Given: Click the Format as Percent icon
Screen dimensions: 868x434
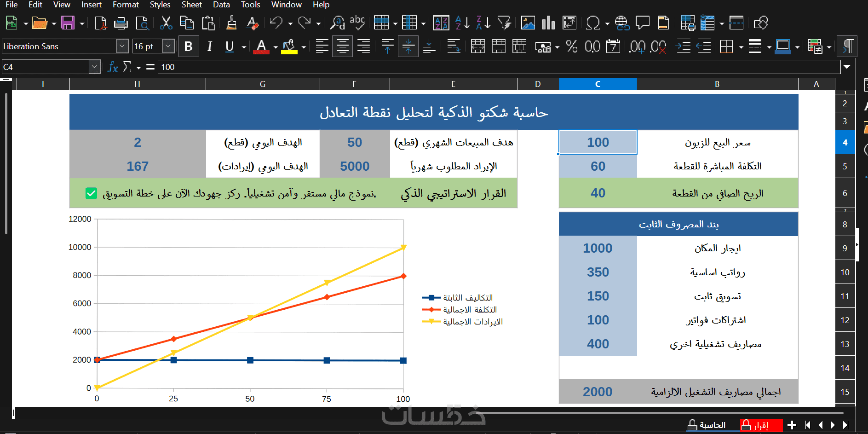Looking at the screenshot, I should 572,46.
